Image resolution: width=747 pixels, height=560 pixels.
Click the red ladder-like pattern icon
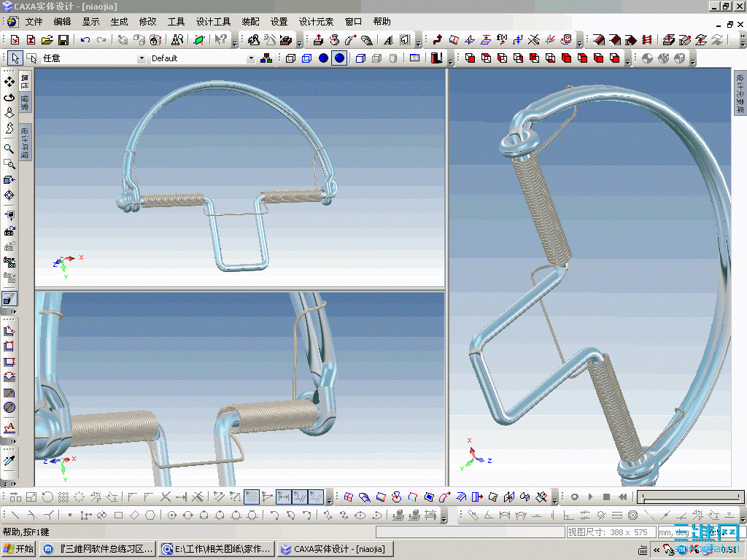[x=647, y=40]
